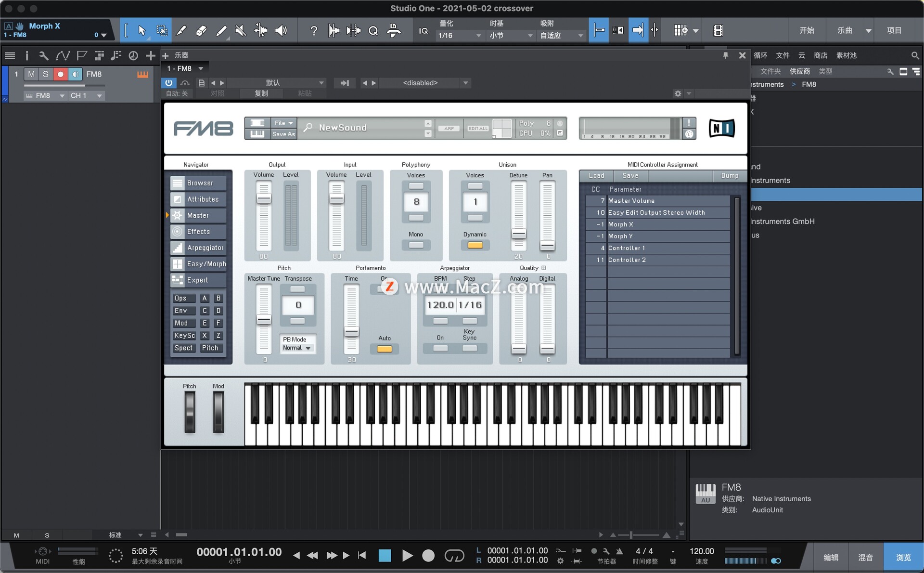Image resolution: width=924 pixels, height=573 pixels.
Task: Open the 编辑 edit view tab
Action: tap(831, 557)
